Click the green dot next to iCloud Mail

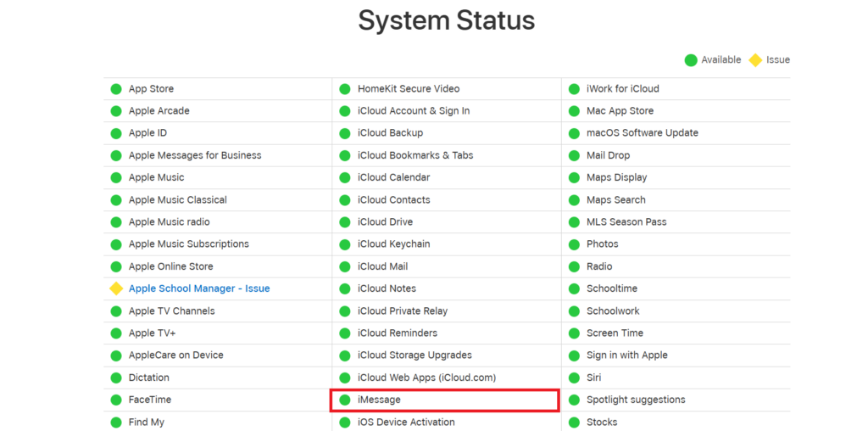pos(345,266)
